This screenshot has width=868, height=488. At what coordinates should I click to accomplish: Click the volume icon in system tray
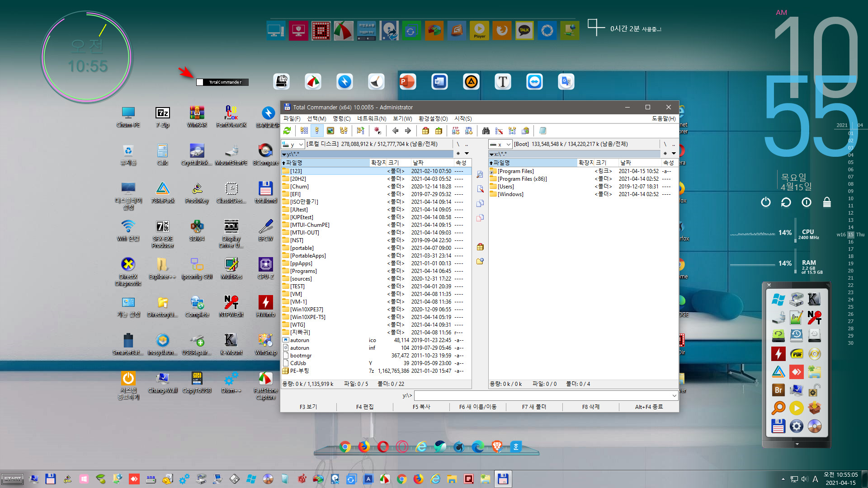(x=805, y=479)
